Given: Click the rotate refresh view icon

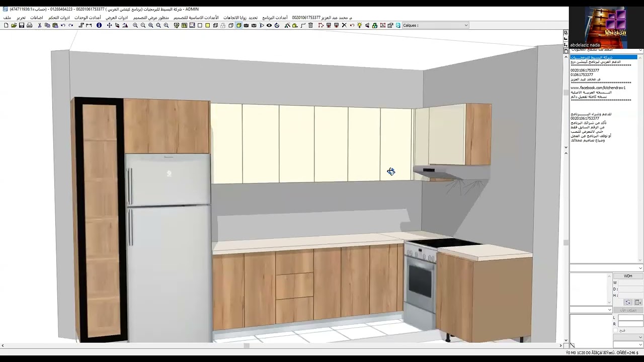Looking at the screenshot, I should [x=277, y=25].
